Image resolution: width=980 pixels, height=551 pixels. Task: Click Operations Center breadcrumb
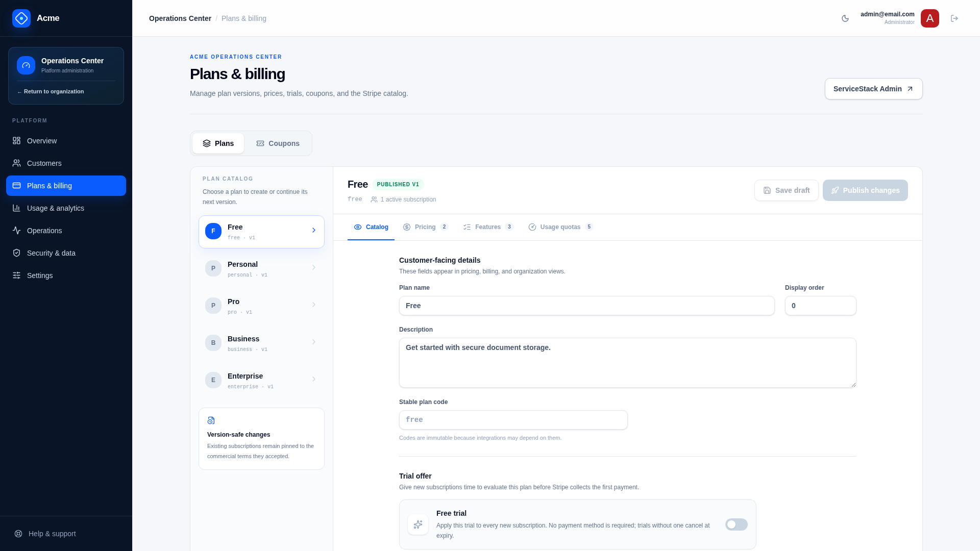pyautogui.click(x=180, y=18)
